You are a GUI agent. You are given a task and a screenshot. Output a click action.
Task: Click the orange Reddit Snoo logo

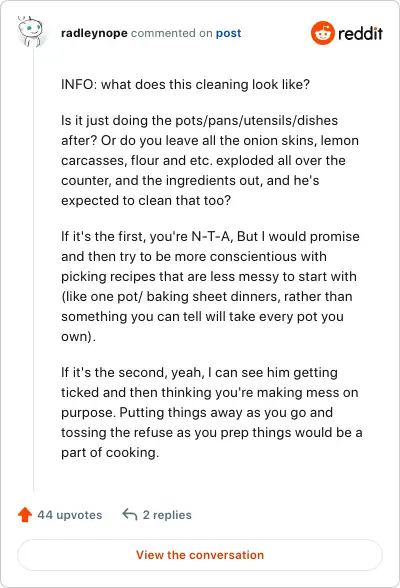(x=322, y=33)
